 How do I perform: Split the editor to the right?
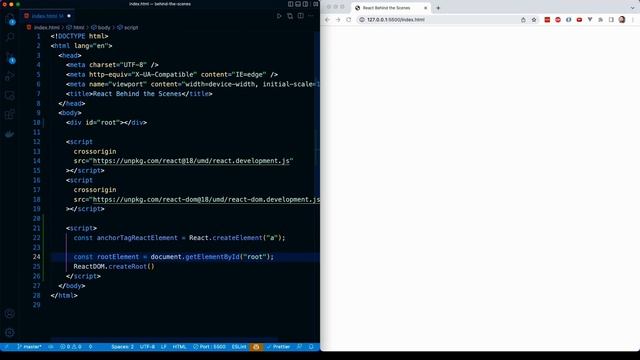point(300,16)
